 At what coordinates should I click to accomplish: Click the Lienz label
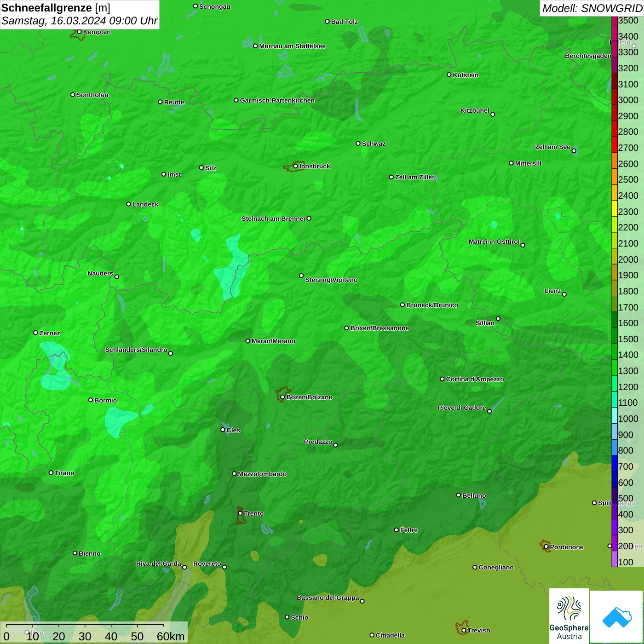[552, 291]
